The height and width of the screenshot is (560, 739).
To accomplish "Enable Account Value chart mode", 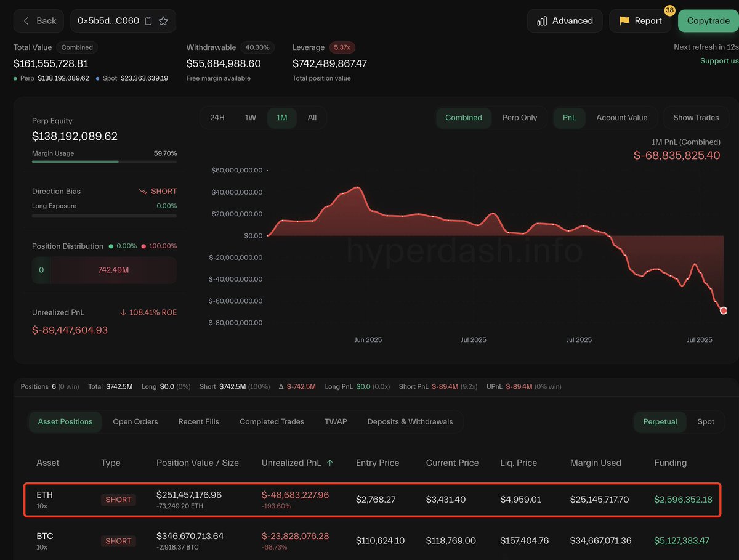I will (x=621, y=117).
